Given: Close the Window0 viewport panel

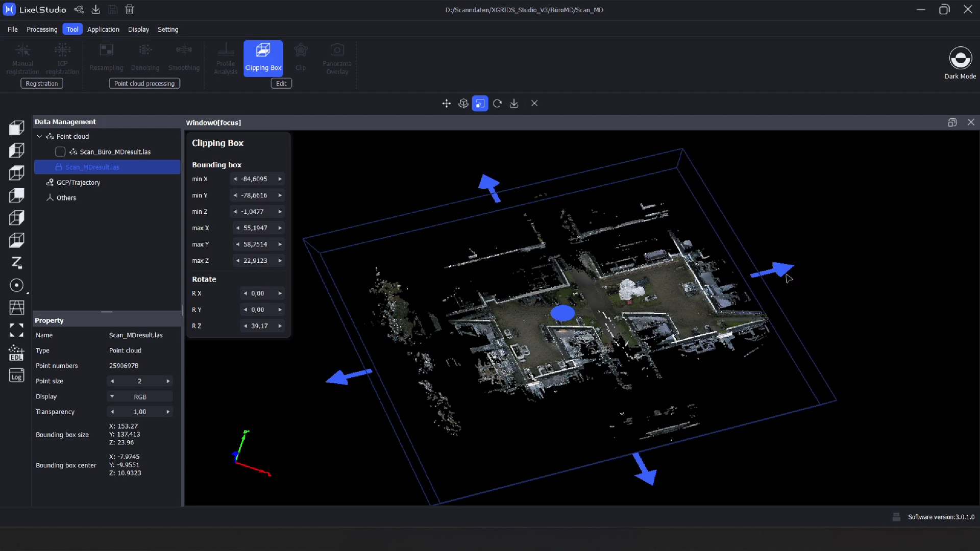Looking at the screenshot, I should coord(971,122).
